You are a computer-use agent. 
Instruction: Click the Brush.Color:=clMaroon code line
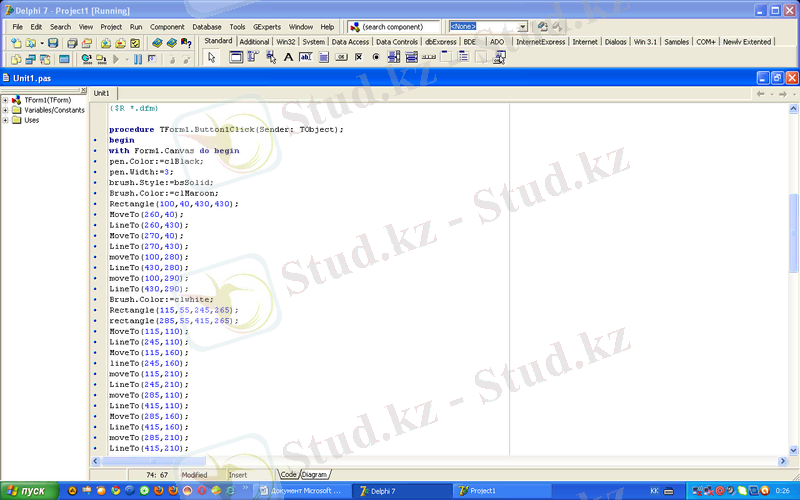point(164,193)
